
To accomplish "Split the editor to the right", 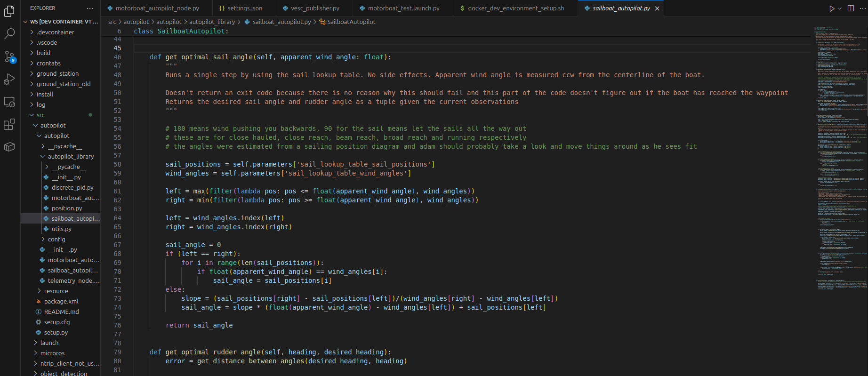I will [851, 8].
